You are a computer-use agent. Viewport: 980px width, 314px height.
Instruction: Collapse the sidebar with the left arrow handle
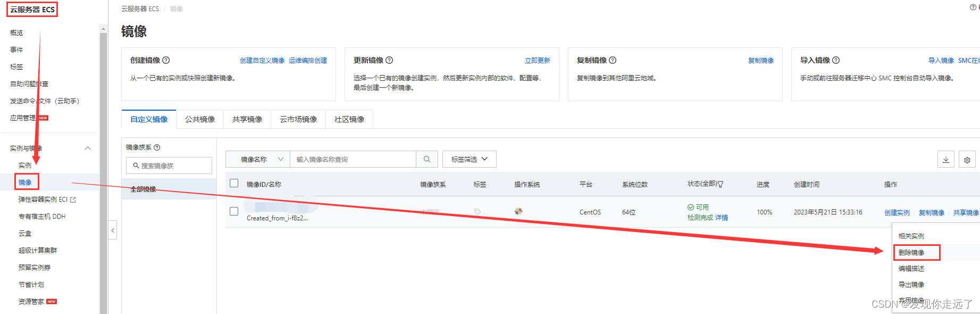(113, 230)
